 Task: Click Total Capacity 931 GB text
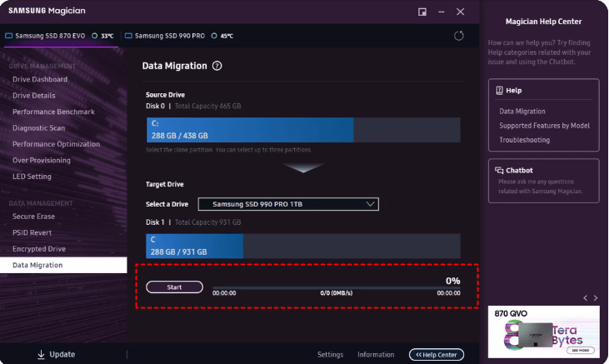tap(207, 222)
